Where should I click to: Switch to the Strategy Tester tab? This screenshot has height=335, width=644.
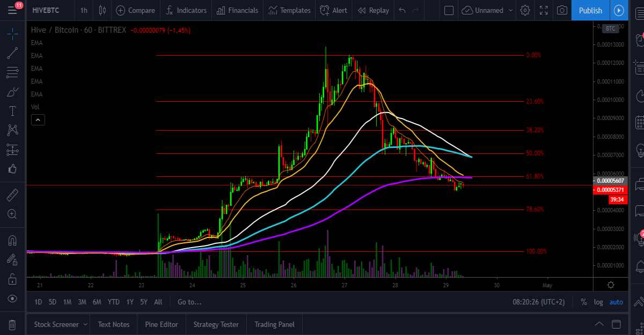(216, 324)
